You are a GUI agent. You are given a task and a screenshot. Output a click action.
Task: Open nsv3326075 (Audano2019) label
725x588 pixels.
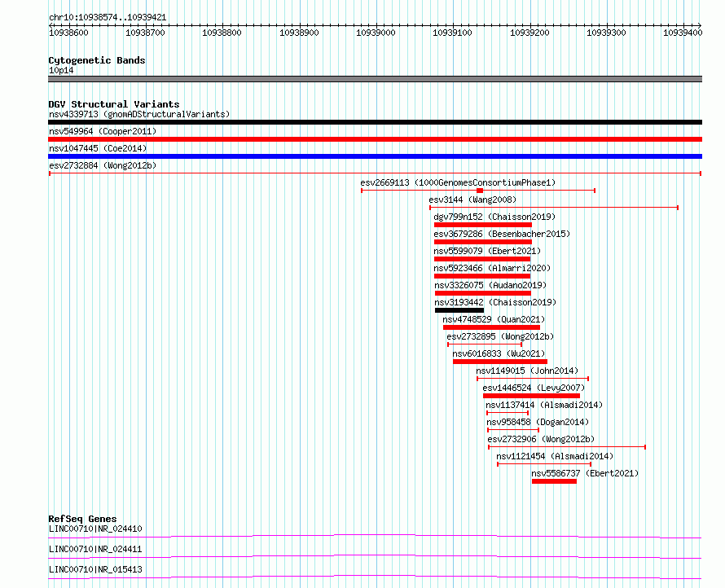click(490, 285)
